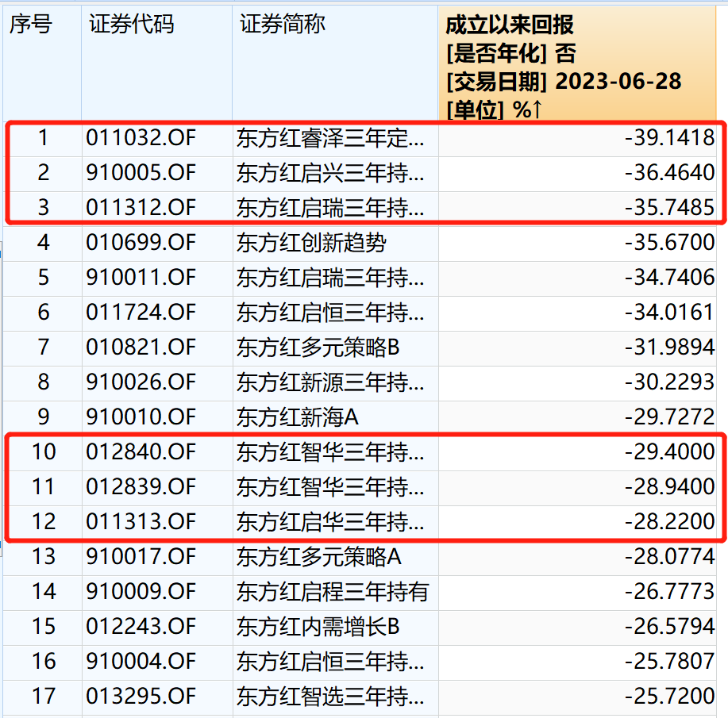Select security code 910017.OF
Image resolution: width=728 pixels, height=718 pixels.
tap(141, 556)
